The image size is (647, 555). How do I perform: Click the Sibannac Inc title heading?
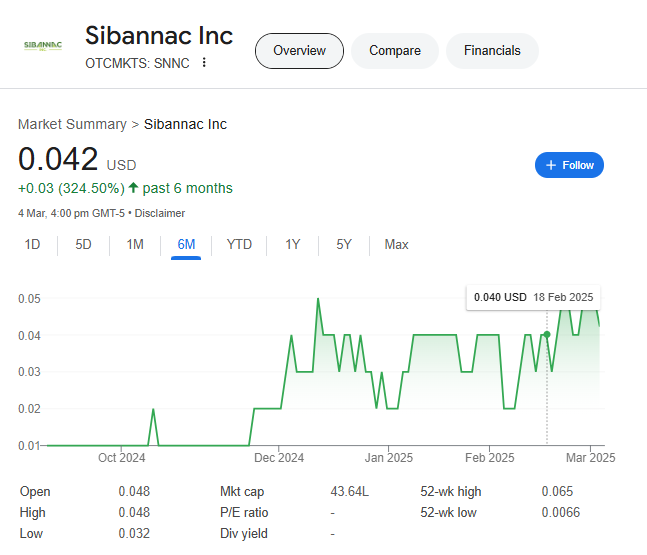click(159, 35)
